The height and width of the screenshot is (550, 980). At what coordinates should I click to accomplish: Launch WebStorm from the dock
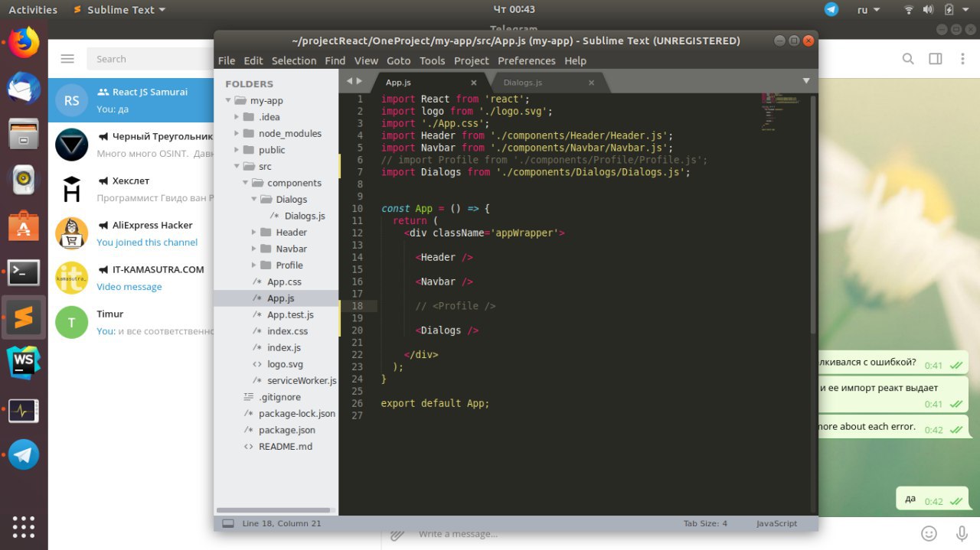coord(24,362)
